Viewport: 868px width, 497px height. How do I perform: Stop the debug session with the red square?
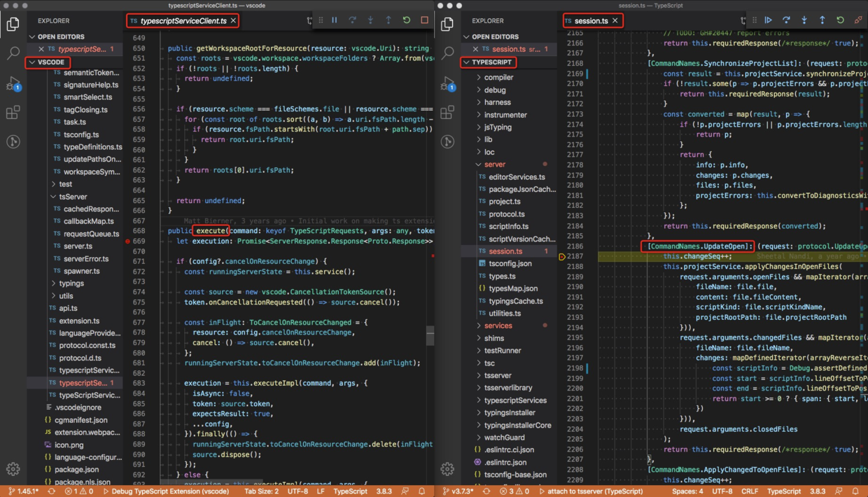pyautogui.click(x=424, y=20)
